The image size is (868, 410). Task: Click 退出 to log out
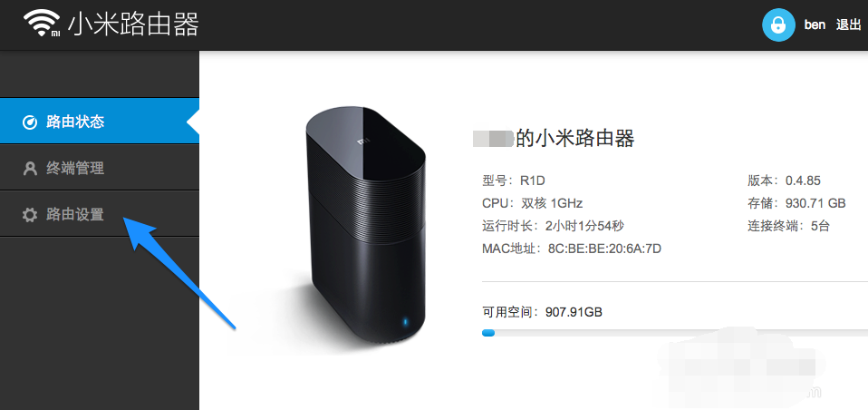(849, 24)
